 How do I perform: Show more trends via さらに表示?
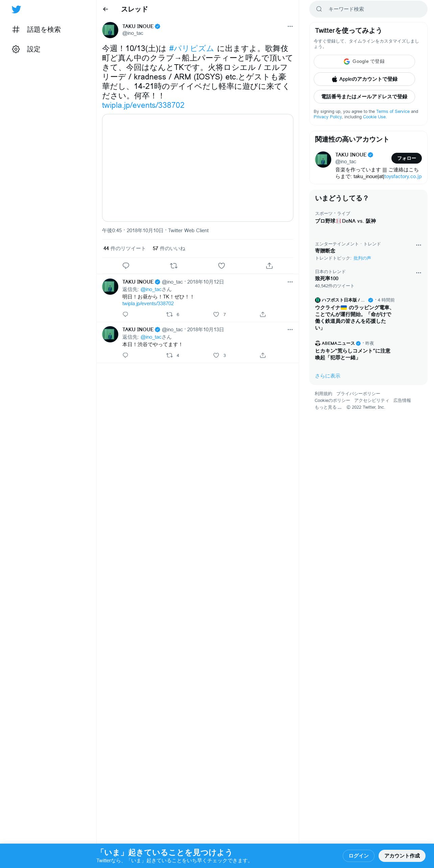[x=328, y=376]
